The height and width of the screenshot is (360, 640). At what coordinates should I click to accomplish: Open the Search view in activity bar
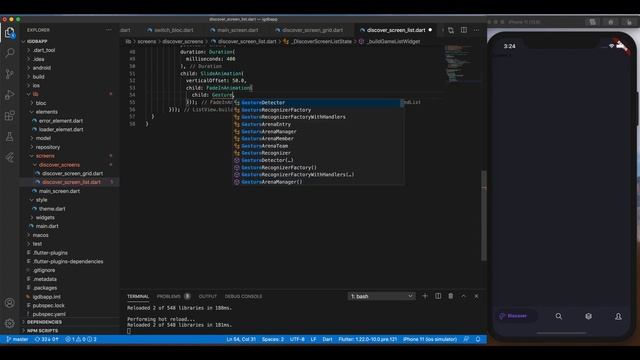tap(10, 53)
